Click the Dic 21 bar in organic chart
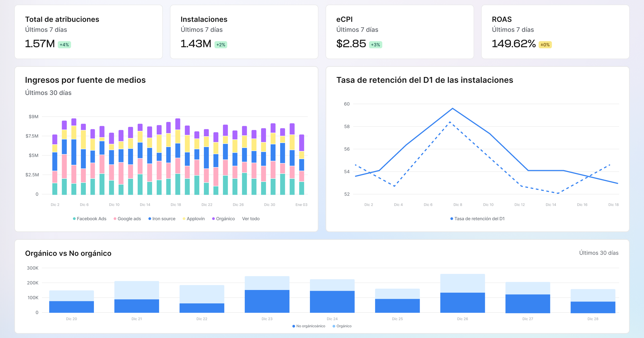The image size is (644, 338). (x=137, y=297)
